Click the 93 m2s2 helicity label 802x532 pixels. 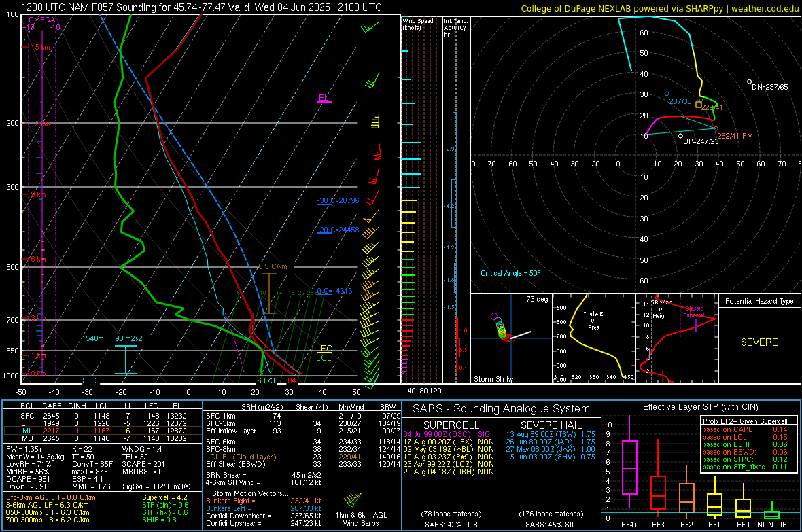click(129, 338)
